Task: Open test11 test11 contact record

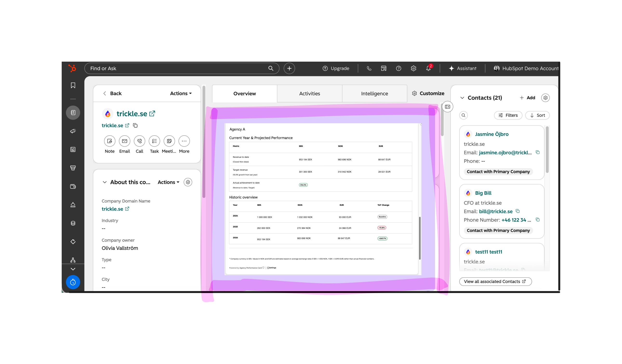Action: click(488, 252)
